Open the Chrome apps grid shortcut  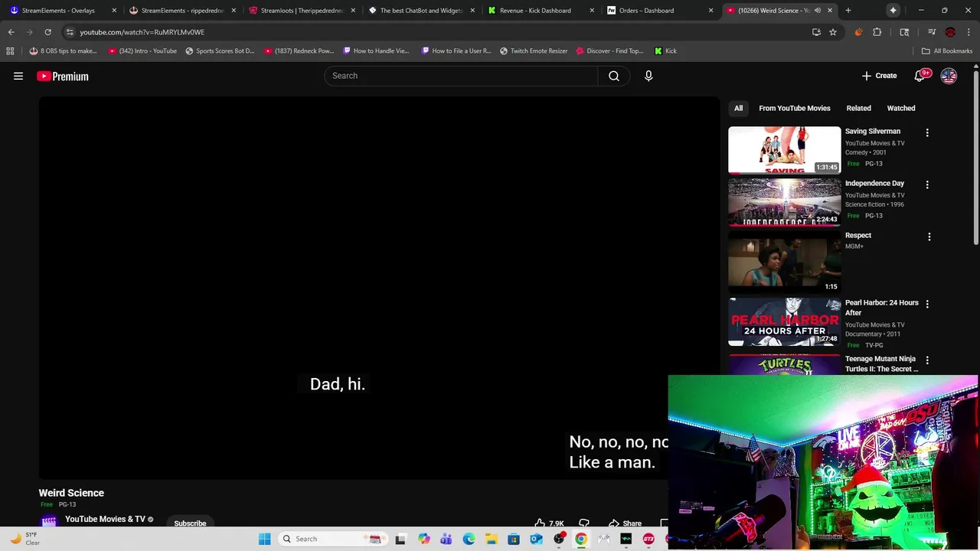point(10,51)
